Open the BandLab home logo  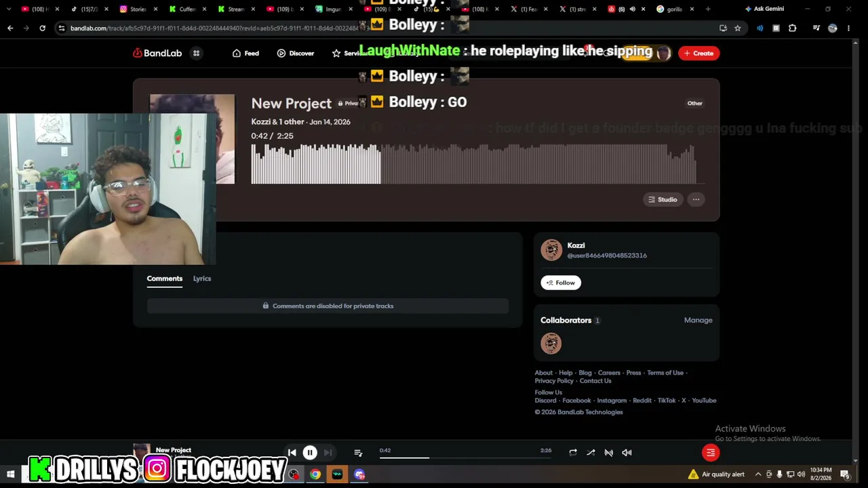[157, 53]
